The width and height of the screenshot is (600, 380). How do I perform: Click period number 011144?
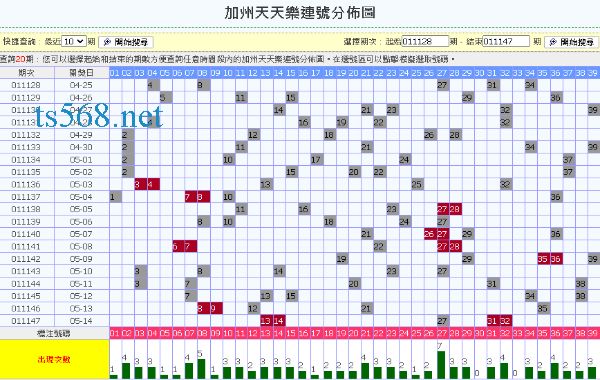[x=26, y=284]
